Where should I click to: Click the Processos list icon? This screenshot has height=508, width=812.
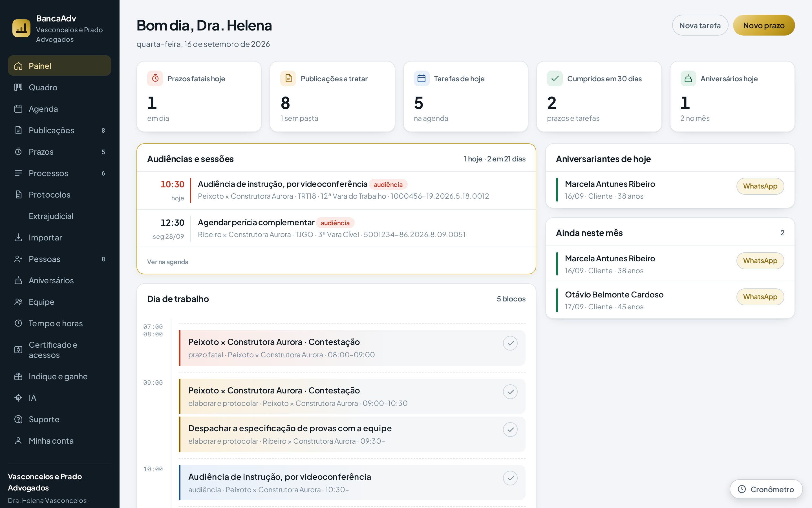[x=18, y=173]
